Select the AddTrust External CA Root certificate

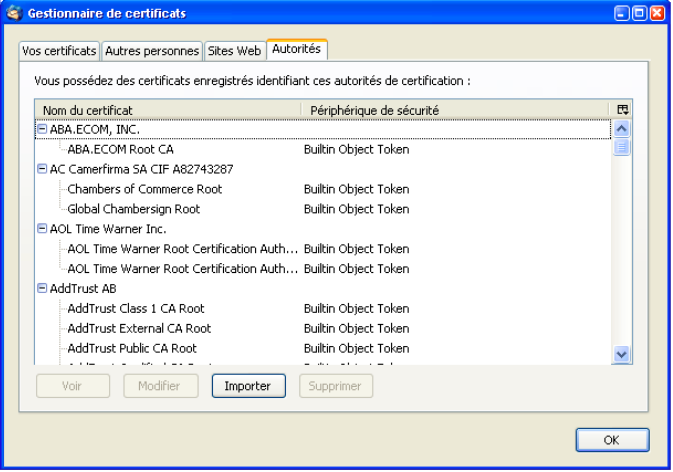139,328
